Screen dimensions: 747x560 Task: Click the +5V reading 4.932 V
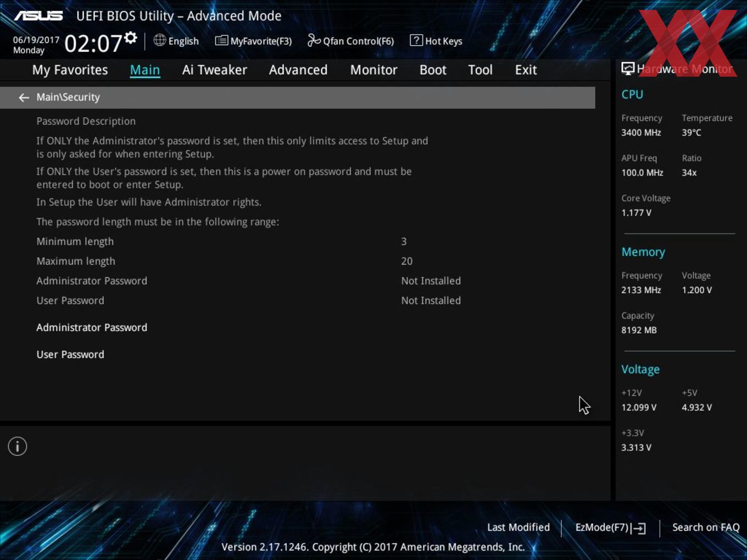tap(696, 407)
